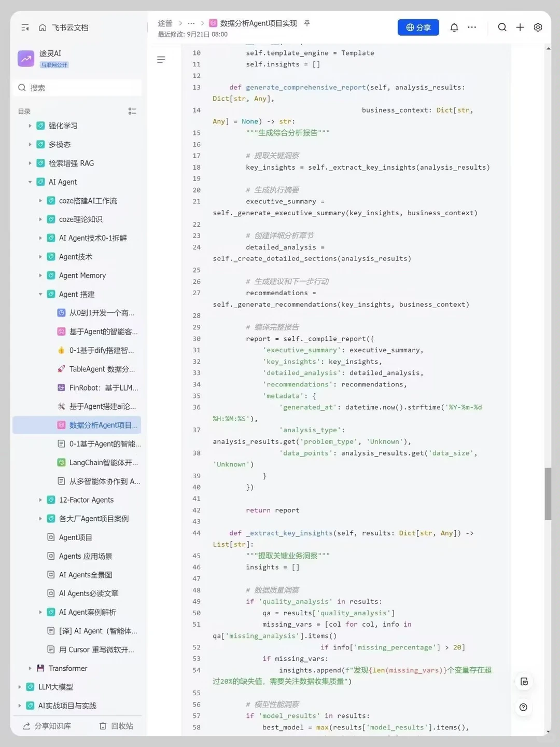Open the floating comments panel icon
Screen dimensions: 560x747
524,682
